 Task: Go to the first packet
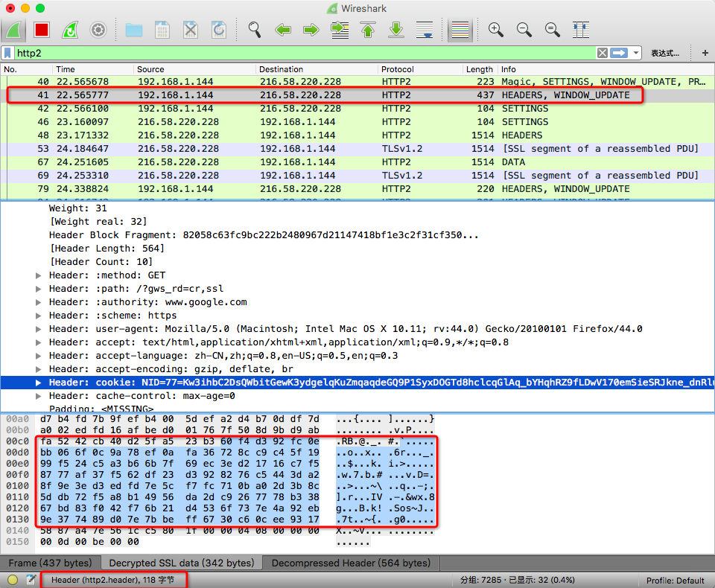pyautogui.click(x=368, y=30)
